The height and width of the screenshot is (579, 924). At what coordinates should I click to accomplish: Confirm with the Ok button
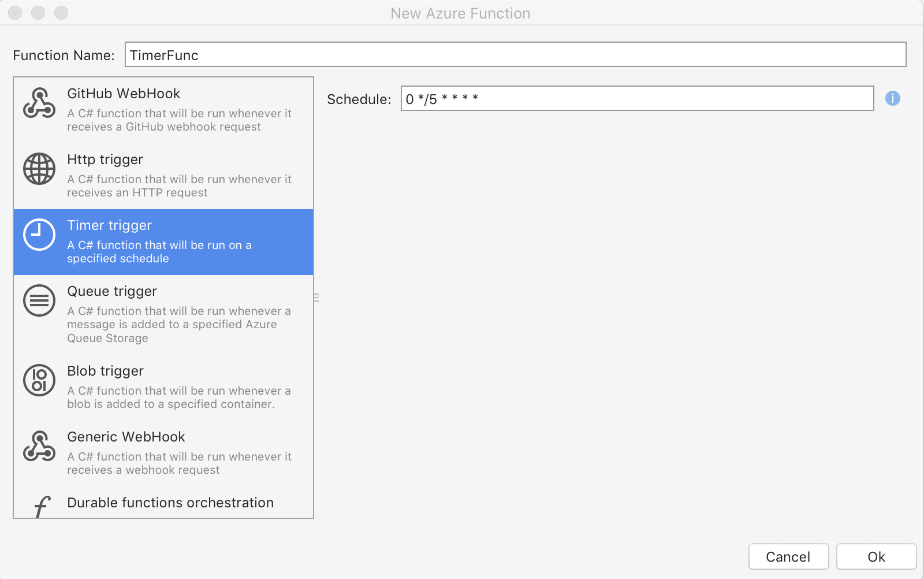877,556
